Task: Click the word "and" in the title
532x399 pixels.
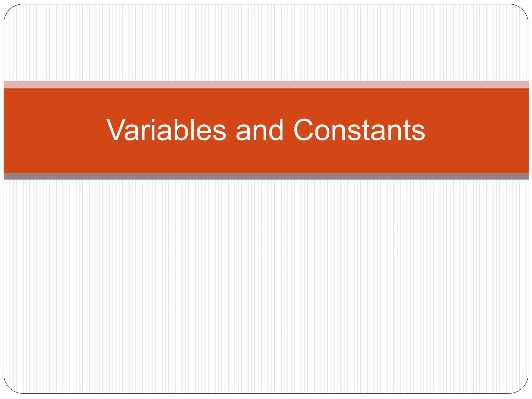Action: point(260,130)
